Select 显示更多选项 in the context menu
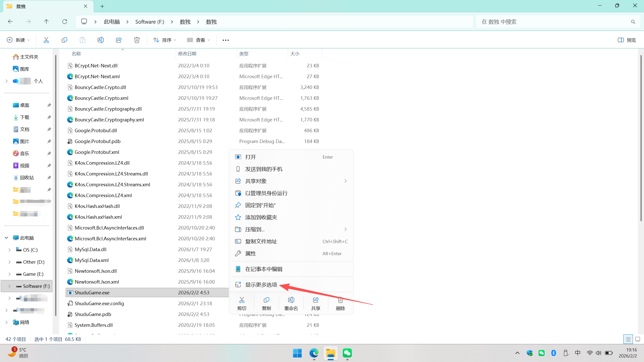Image resolution: width=644 pixels, height=362 pixels. [x=261, y=285]
